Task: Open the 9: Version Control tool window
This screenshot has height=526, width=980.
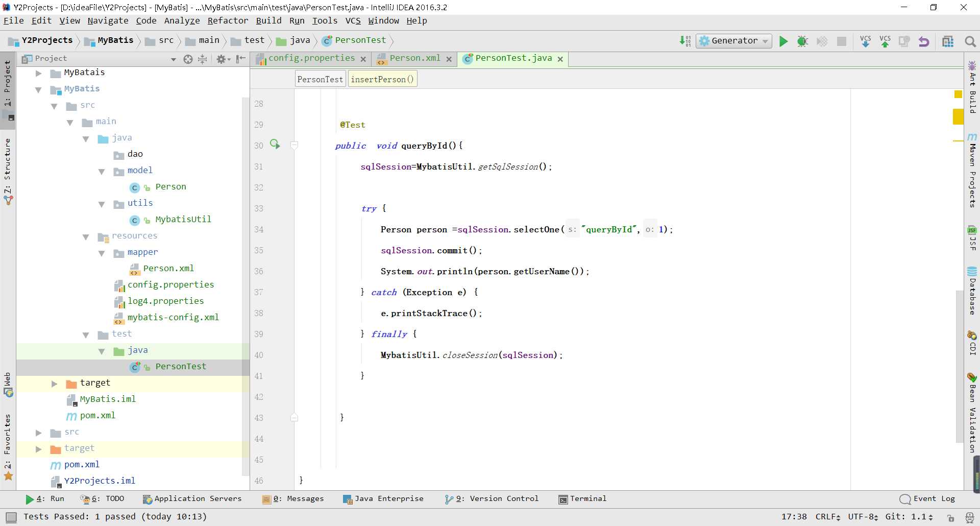Action: [492, 499]
